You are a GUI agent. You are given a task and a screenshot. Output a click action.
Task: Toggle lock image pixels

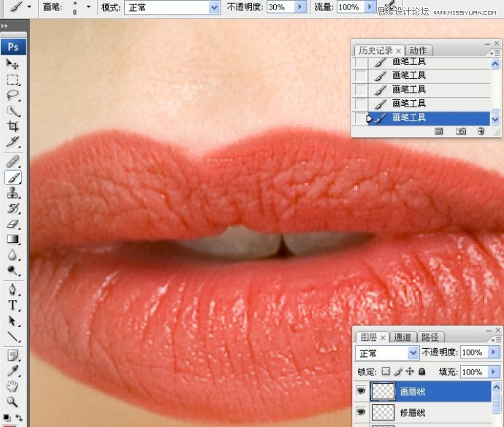point(398,372)
